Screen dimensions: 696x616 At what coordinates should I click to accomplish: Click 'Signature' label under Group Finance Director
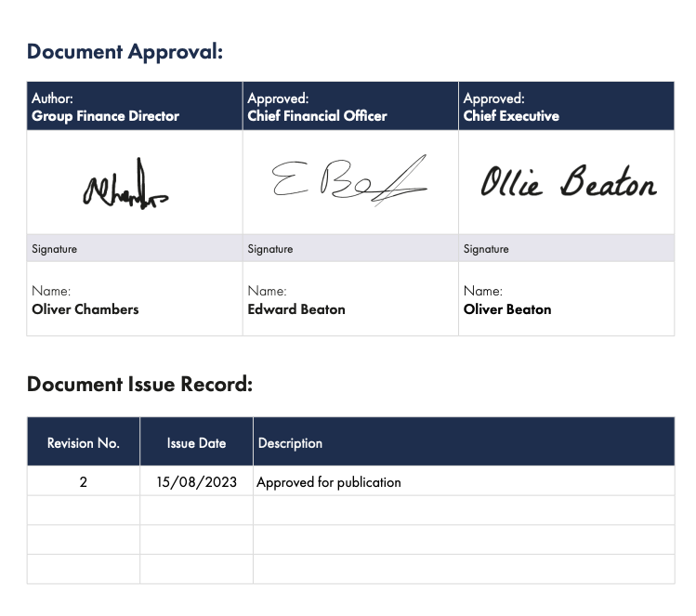(54, 249)
